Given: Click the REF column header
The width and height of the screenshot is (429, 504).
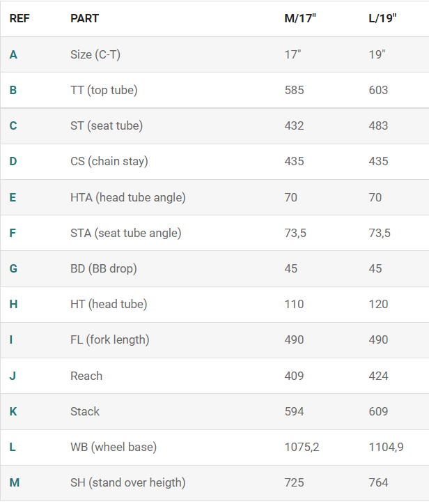Looking at the screenshot, I should (19, 18).
